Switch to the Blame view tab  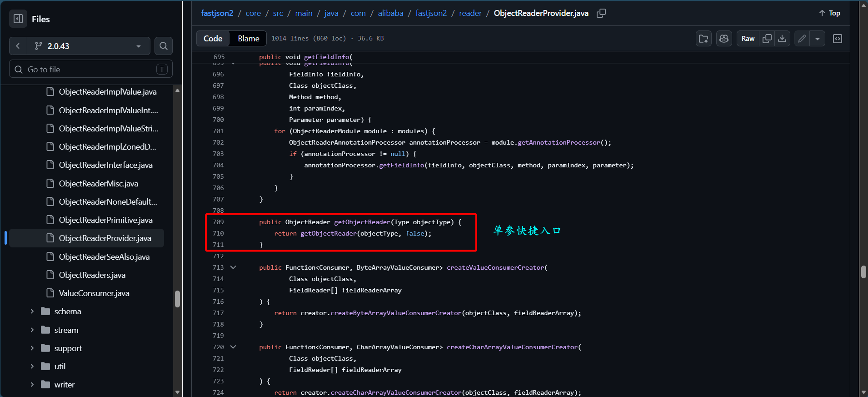pos(249,39)
